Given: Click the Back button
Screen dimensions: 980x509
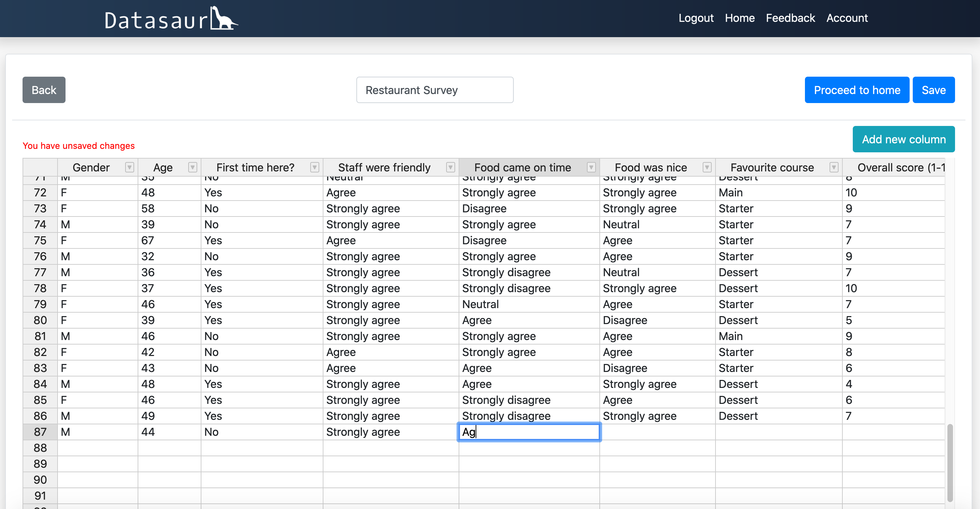Looking at the screenshot, I should point(43,90).
